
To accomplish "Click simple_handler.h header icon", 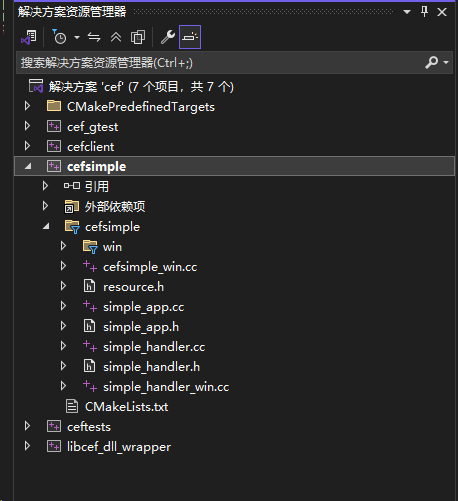I will [89, 366].
